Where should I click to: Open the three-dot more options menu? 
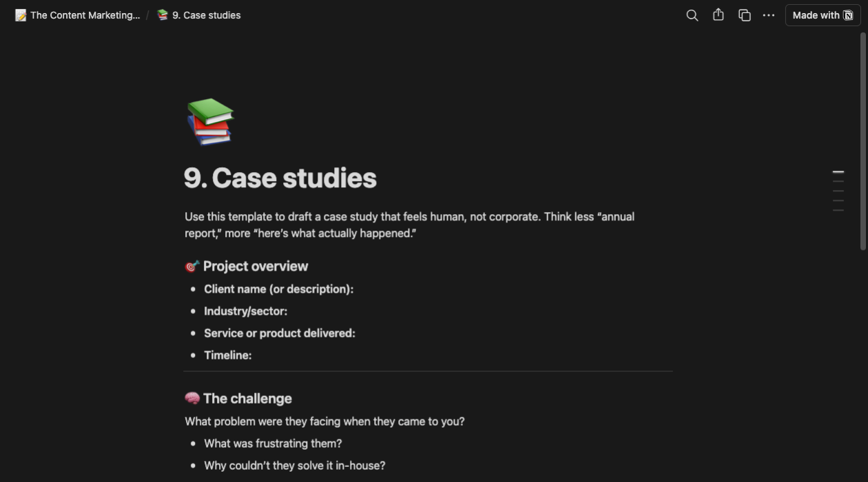tap(769, 15)
